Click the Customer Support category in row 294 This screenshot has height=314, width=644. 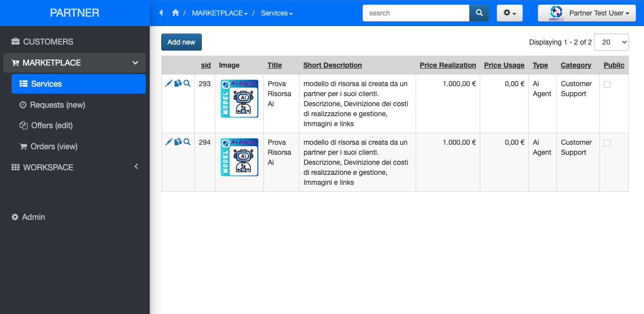tap(576, 147)
